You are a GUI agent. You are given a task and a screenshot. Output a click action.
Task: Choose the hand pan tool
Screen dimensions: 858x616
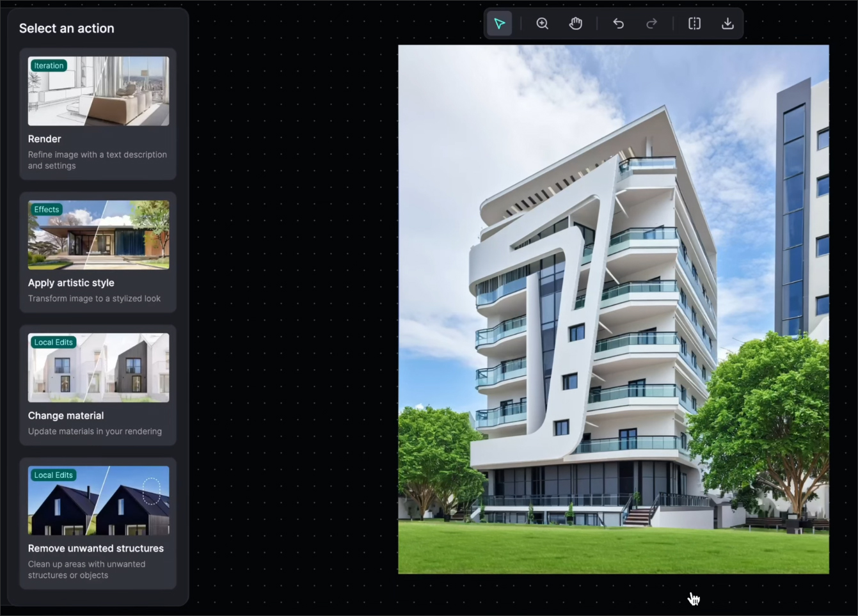coord(576,24)
